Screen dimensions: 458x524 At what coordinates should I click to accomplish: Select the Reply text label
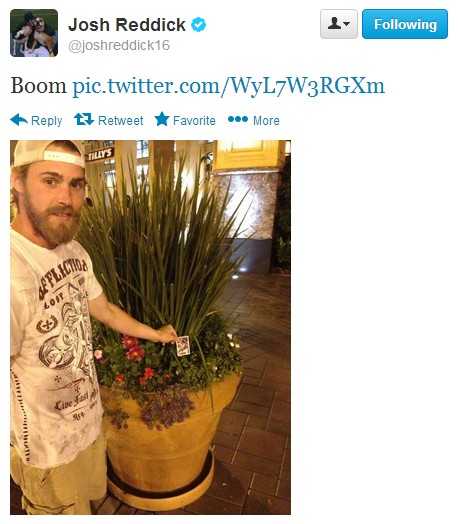(x=47, y=121)
